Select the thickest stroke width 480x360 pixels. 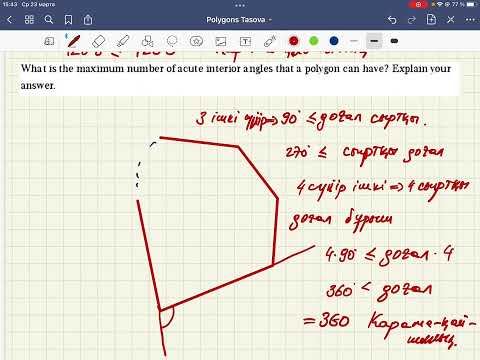point(394,41)
